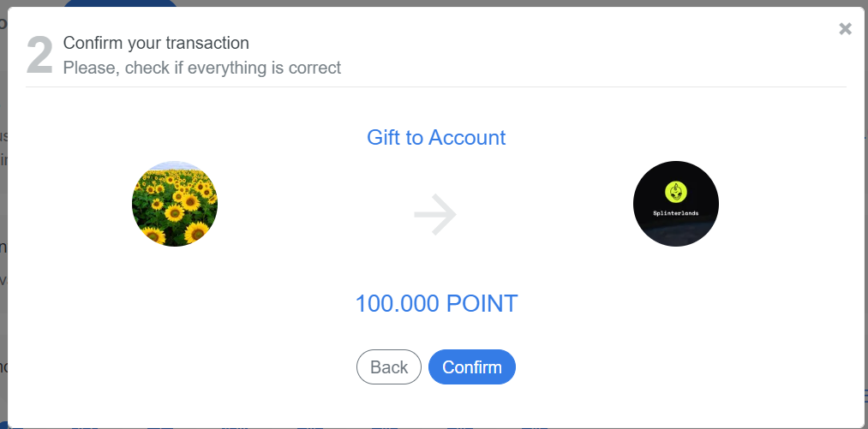Go Back to the previous step

click(x=389, y=367)
